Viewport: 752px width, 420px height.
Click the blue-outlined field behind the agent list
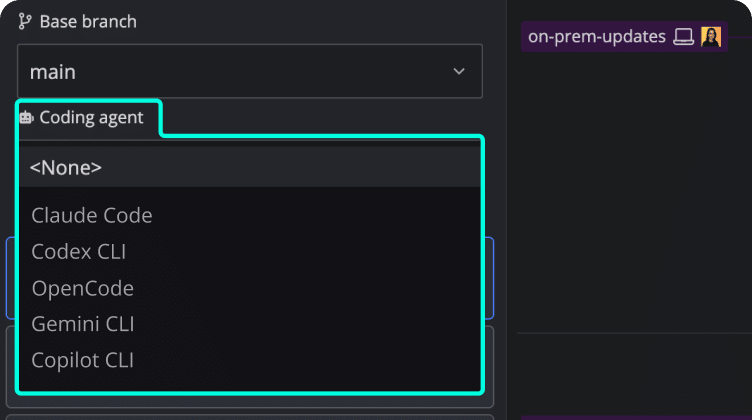coord(11,275)
